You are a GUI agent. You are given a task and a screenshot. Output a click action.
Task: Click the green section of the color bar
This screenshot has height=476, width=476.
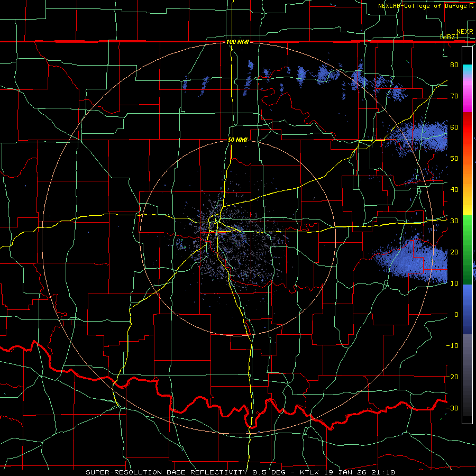[467, 249]
